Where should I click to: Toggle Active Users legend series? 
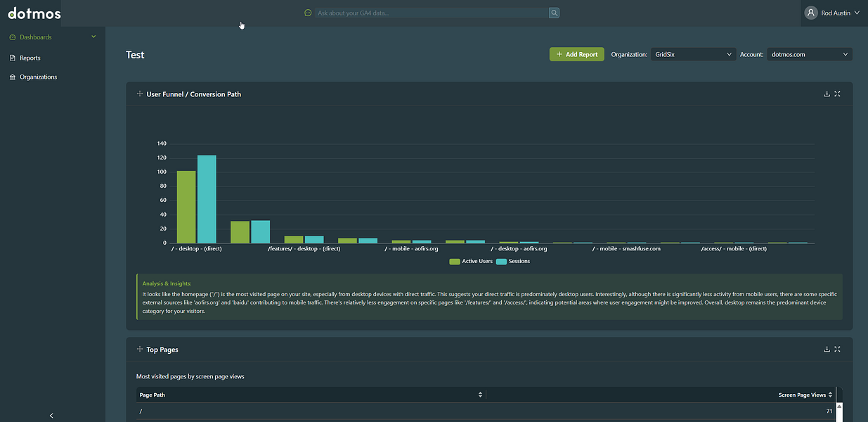471,262
